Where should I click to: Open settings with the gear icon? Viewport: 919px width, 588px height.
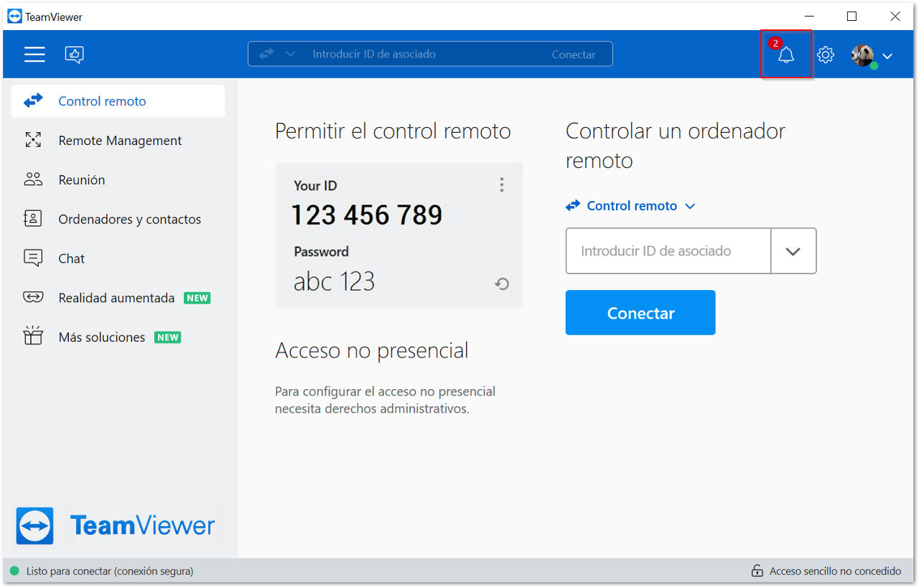click(x=826, y=55)
